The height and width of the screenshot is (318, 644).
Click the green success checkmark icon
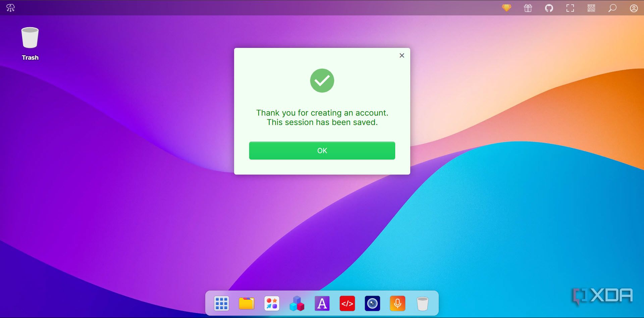[322, 80]
